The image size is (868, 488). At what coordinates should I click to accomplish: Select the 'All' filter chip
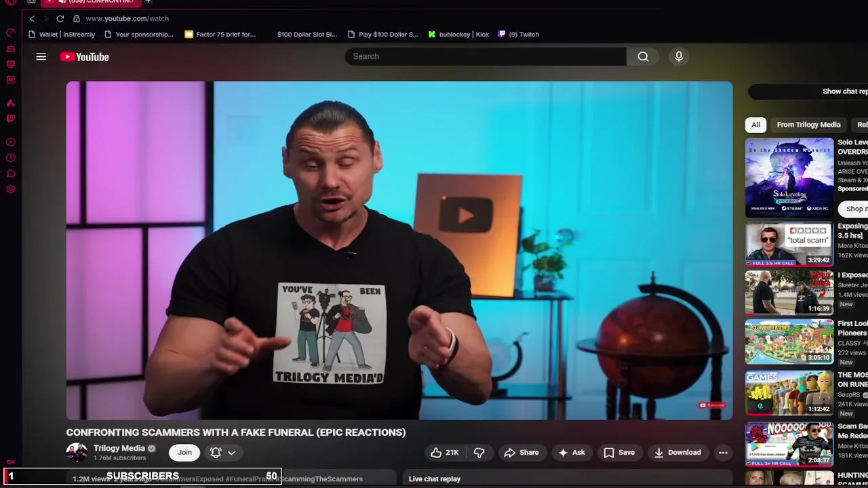(x=755, y=125)
